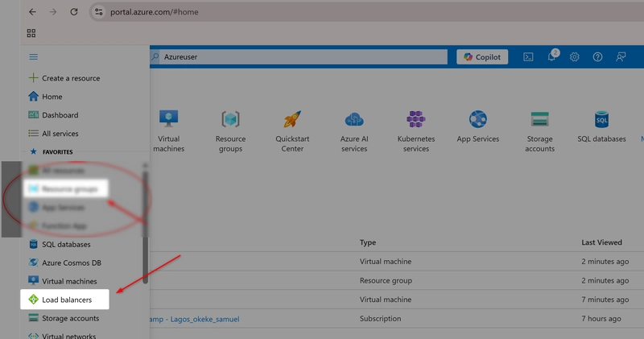Open the Lagos_okeke_samuel subscription link
Screen dimensions: 644x339
pos(194,319)
